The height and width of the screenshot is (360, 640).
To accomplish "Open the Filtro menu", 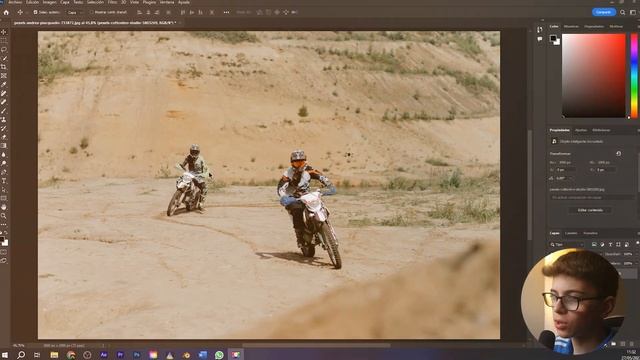I will [x=112, y=2].
